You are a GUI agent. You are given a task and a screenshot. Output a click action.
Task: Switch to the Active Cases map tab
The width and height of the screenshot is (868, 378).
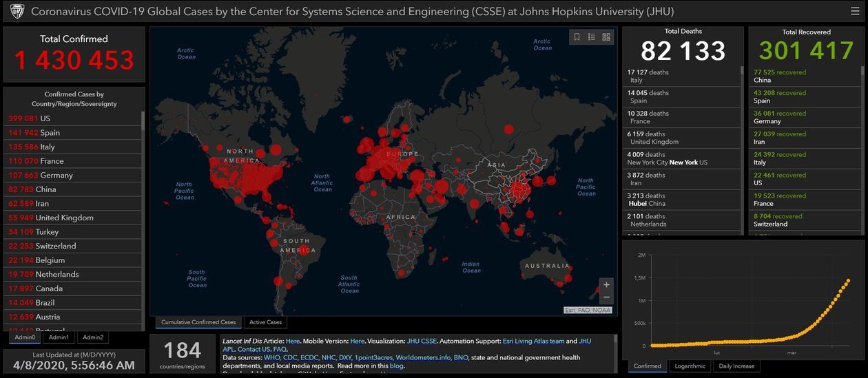[x=265, y=322]
